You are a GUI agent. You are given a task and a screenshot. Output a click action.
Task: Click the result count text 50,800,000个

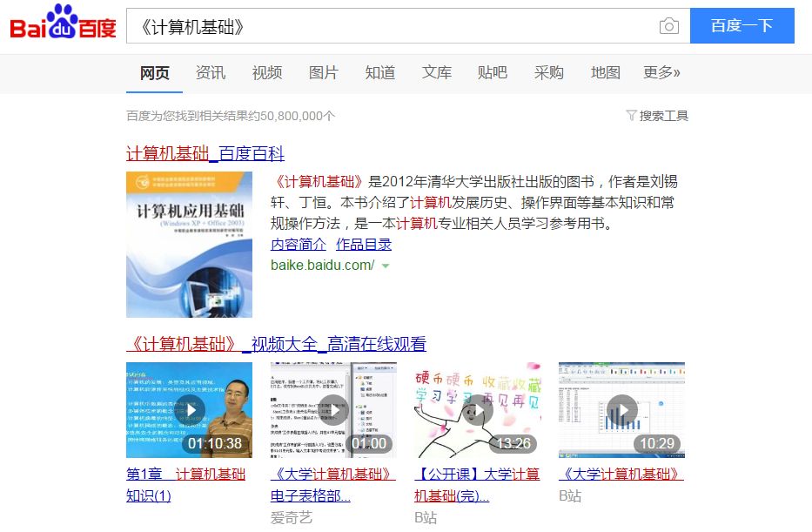(x=297, y=116)
